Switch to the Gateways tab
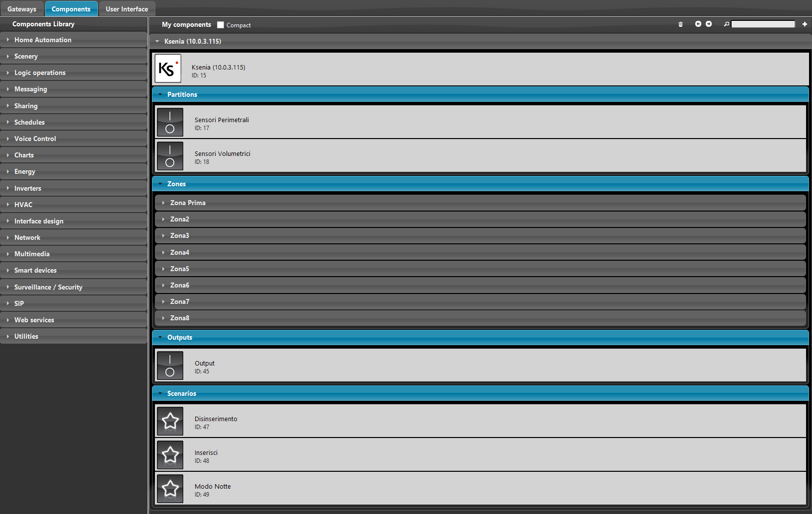This screenshot has width=812, height=514. click(x=22, y=9)
